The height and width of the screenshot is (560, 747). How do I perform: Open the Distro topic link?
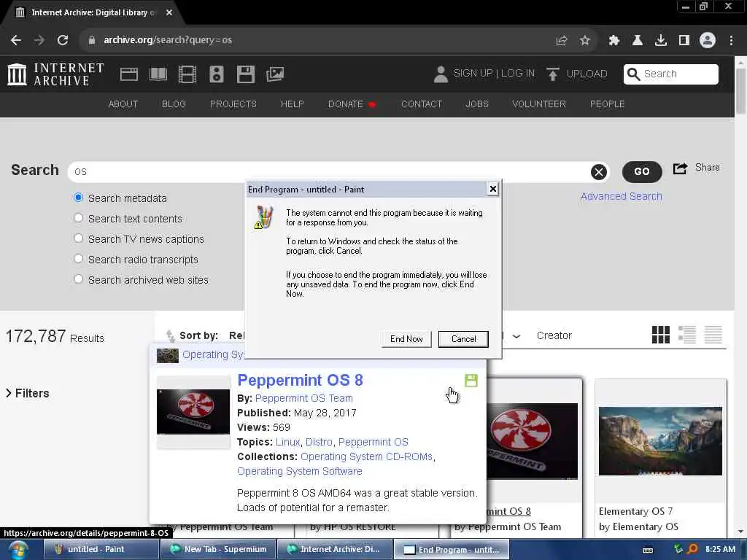(319, 442)
